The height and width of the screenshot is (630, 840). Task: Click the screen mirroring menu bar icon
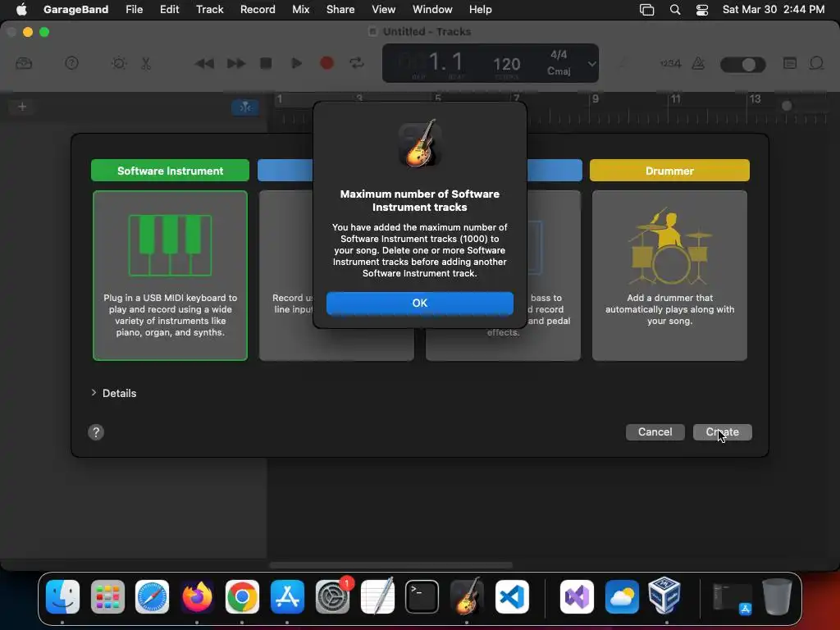click(646, 10)
